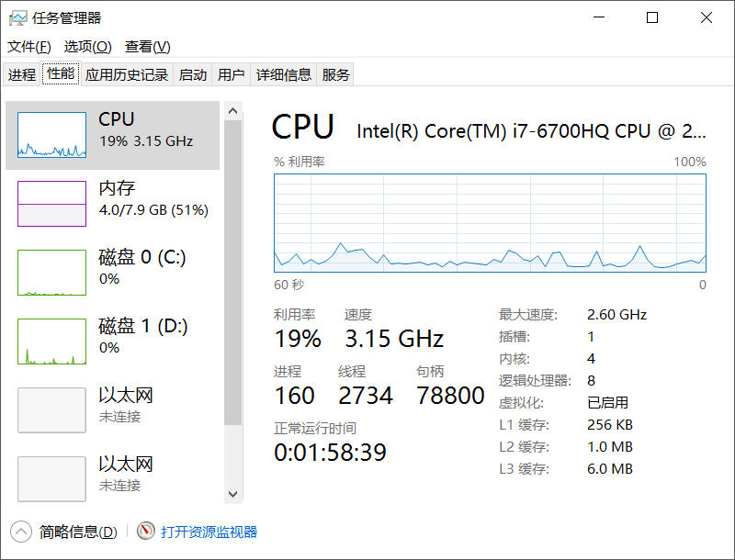Image resolution: width=735 pixels, height=560 pixels.
Task: Click the Task Manager title bar icon
Action: click(17, 17)
